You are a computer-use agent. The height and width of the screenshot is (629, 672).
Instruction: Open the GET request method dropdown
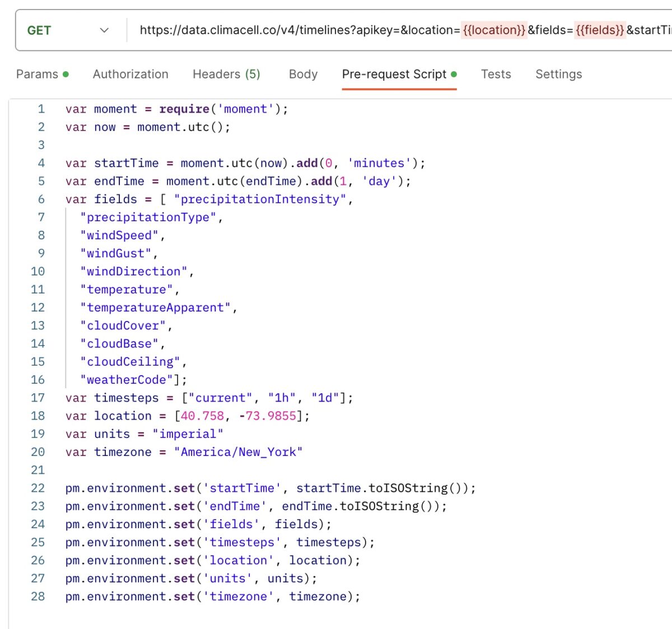point(39,30)
